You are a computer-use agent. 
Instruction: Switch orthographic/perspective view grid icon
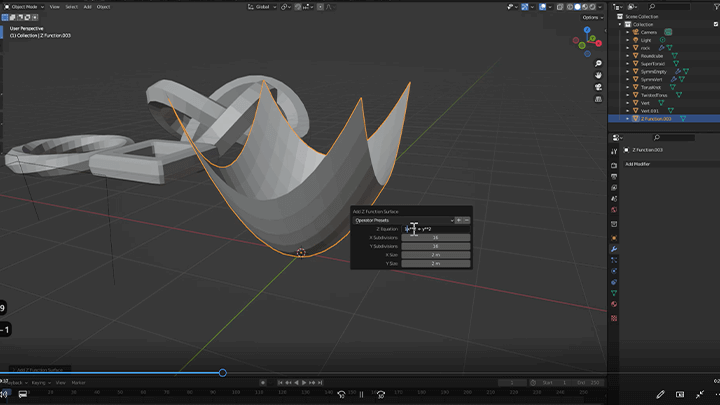[x=598, y=99]
